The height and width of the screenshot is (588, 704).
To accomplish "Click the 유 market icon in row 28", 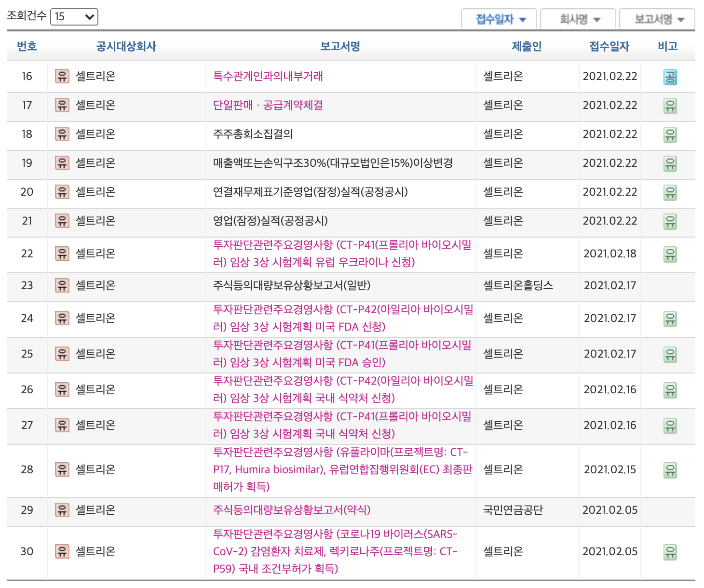I will (62, 469).
